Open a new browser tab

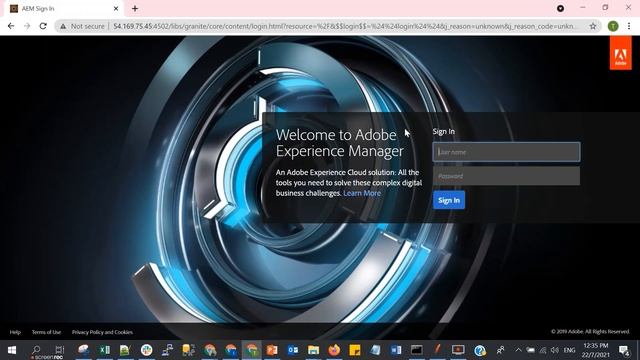(135, 8)
